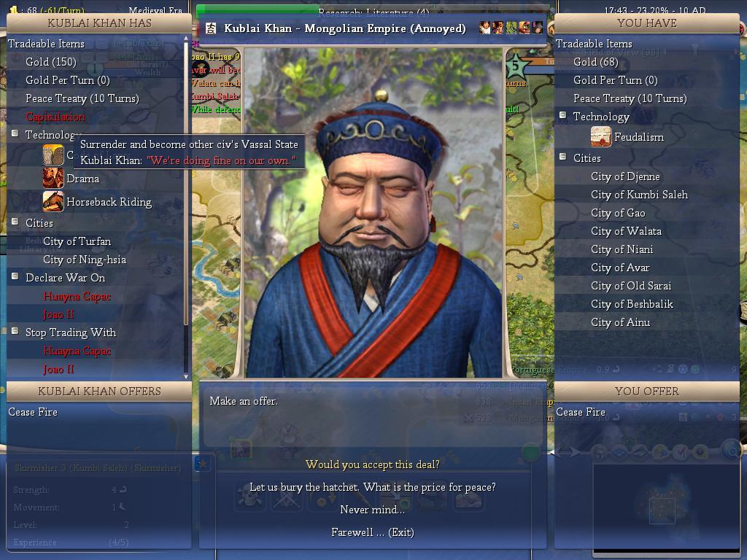Collapse the Declare War On section
This screenshot has width=747, height=560.
tap(15, 276)
